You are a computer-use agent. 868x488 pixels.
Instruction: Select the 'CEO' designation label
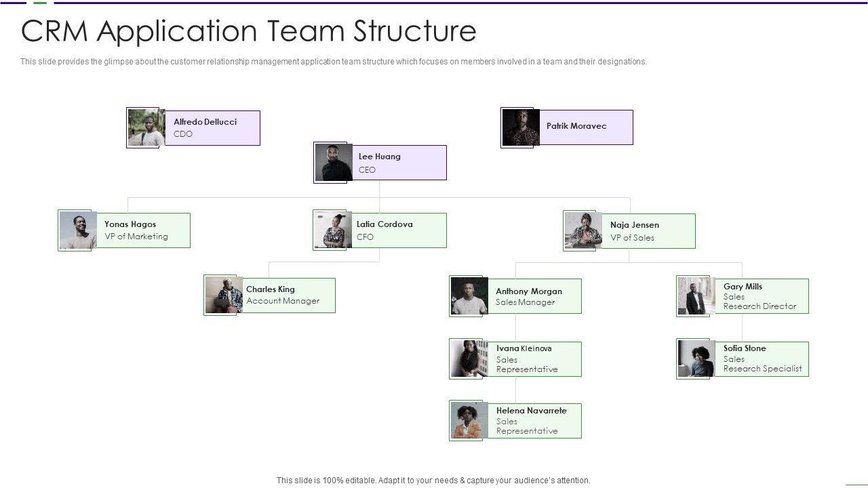(367, 170)
